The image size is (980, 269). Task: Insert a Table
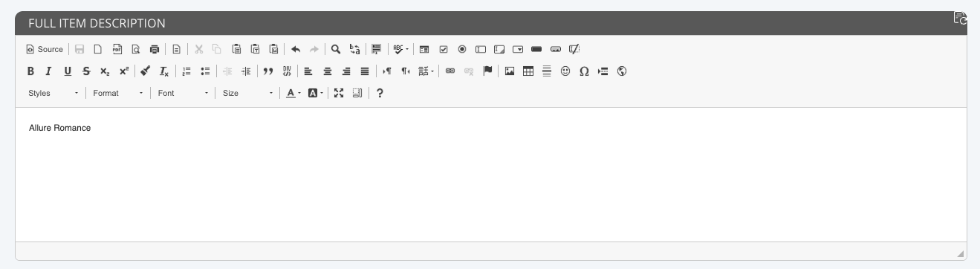528,71
